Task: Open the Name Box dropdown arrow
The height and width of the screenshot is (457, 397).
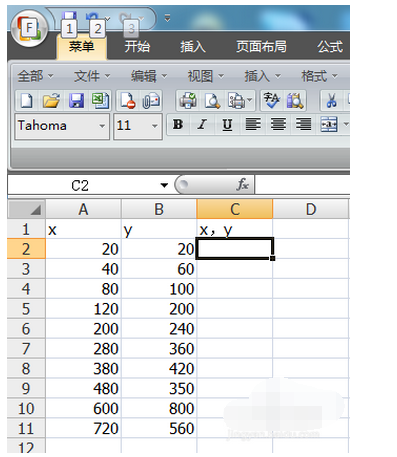Action: pyautogui.click(x=164, y=185)
